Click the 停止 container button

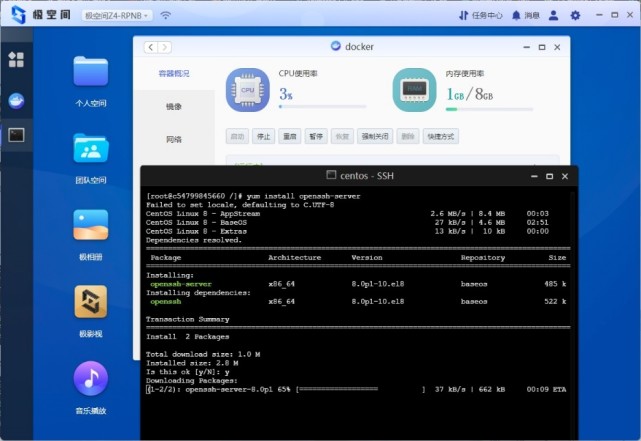pos(263,137)
